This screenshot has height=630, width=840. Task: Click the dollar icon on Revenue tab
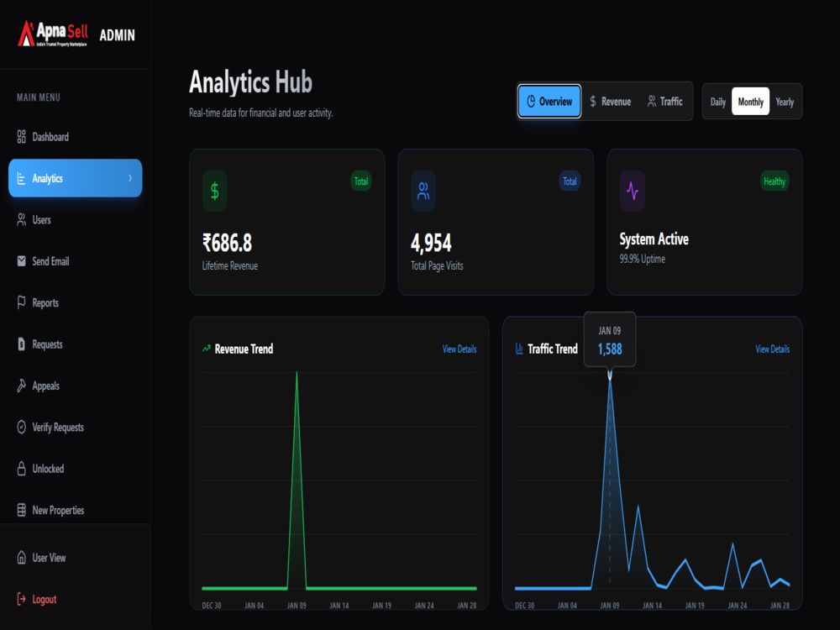click(x=593, y=102)
